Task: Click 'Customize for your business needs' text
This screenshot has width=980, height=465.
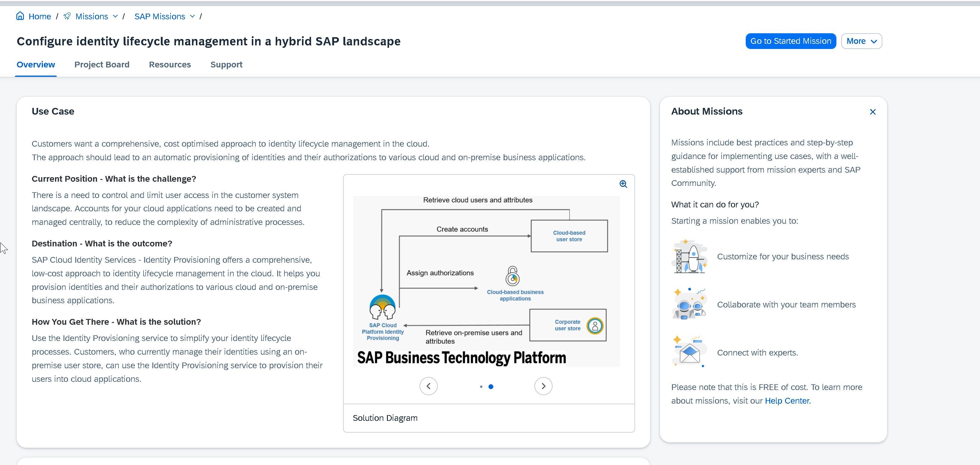Action: click(x=783, y=256)
